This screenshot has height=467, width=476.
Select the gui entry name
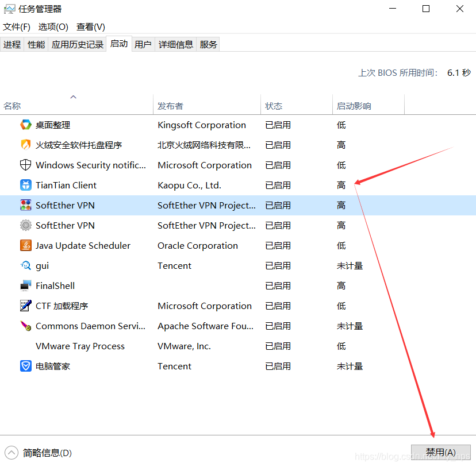(42, 266)
